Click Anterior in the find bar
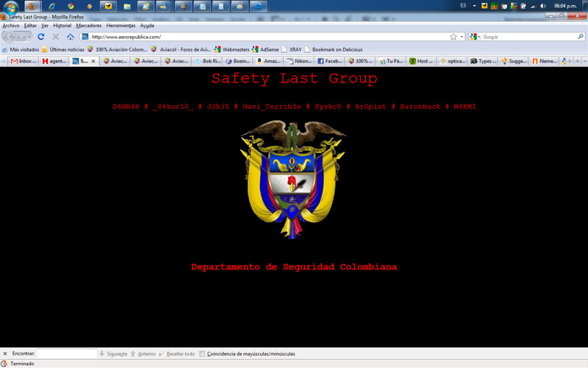This screenshot has width=588, height=368. (143, 354)
